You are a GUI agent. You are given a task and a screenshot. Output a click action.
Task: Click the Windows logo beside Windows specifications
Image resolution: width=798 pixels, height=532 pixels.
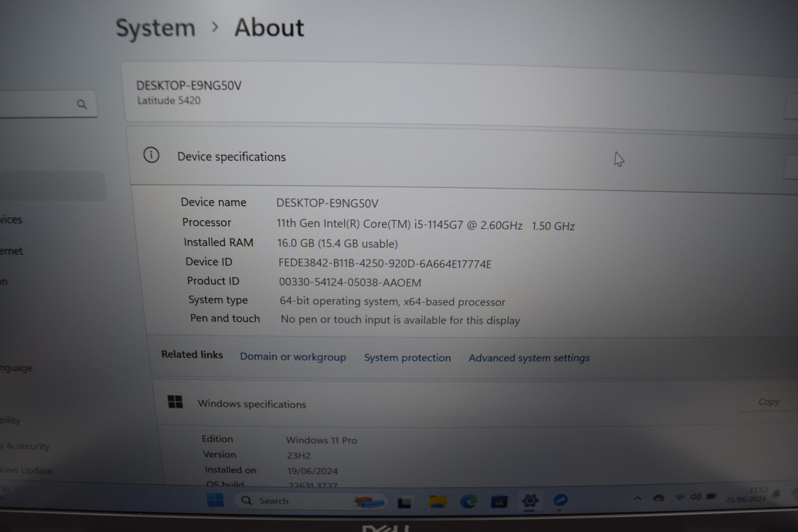pyautogui.click(x=175, y=402)
